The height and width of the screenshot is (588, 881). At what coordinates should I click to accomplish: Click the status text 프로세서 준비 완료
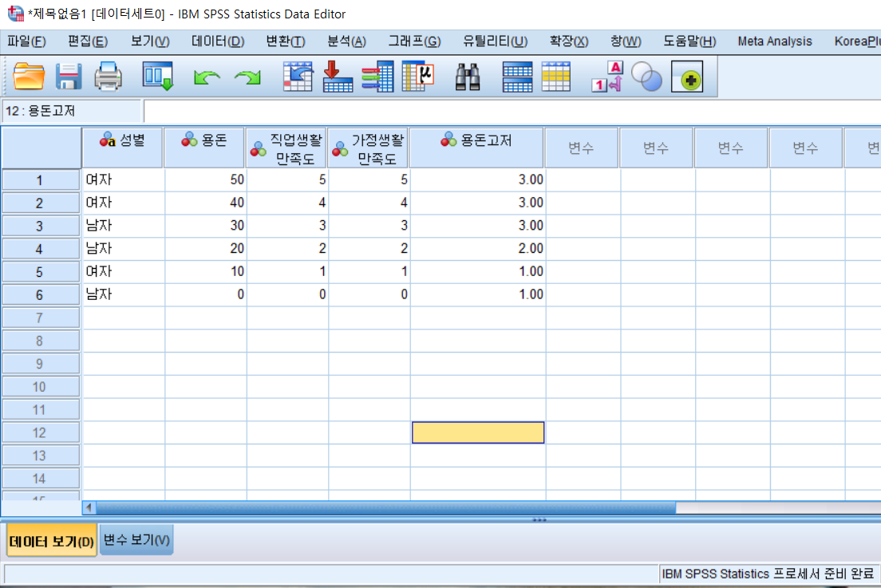coord(823,574)
